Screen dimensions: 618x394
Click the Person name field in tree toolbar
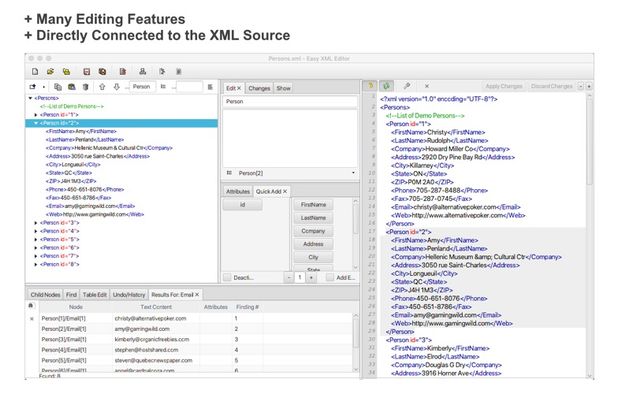pos(142,87)
